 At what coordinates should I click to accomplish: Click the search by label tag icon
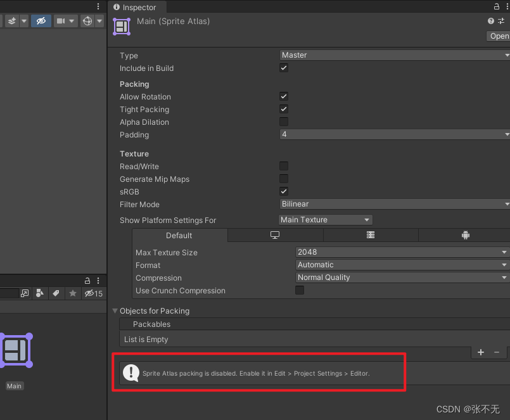click(56, 293)
